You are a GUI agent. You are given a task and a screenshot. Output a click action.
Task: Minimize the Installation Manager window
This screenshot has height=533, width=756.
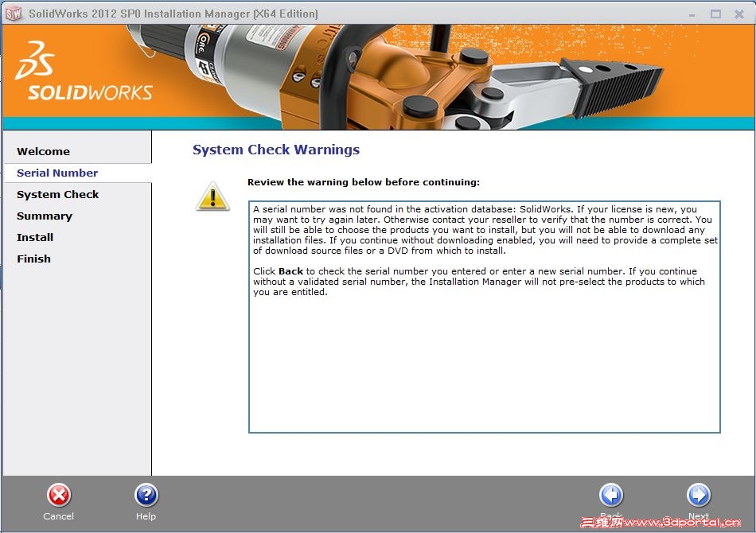click(x=692, y=14)
